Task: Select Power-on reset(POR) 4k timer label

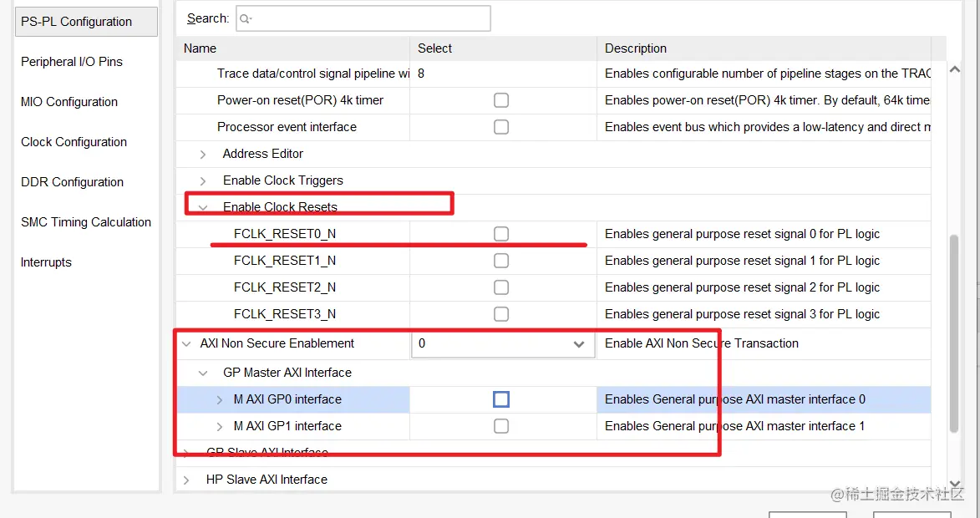Action: 300,100
